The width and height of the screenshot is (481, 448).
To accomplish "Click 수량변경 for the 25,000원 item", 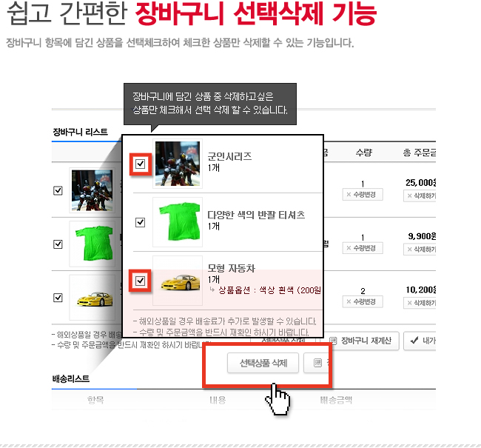I will tap(363, 194).
